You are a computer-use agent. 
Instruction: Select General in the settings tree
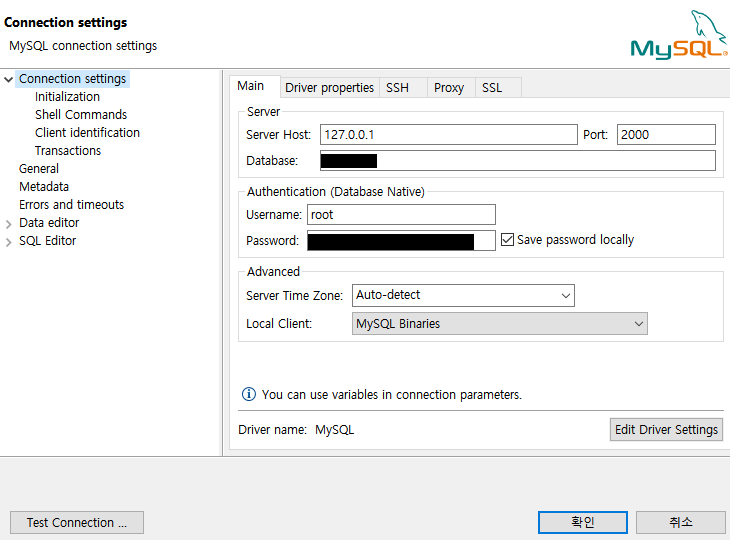(39, 169)
